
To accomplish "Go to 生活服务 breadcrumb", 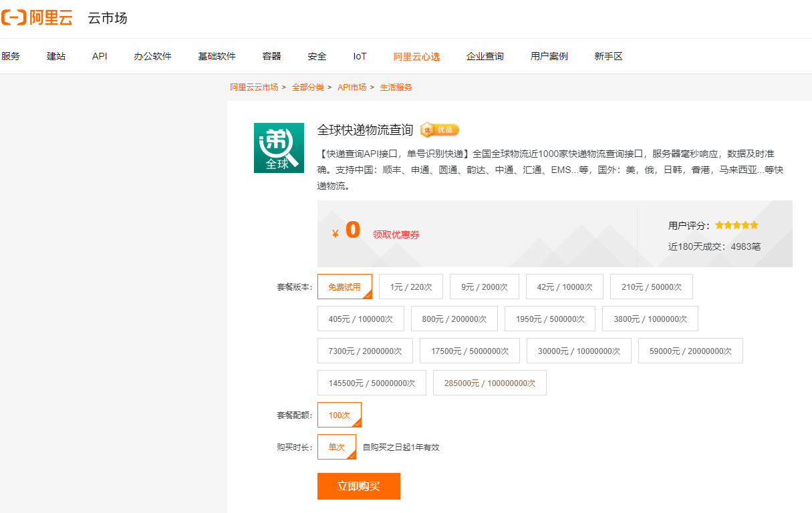I will [x=396, y=88].
